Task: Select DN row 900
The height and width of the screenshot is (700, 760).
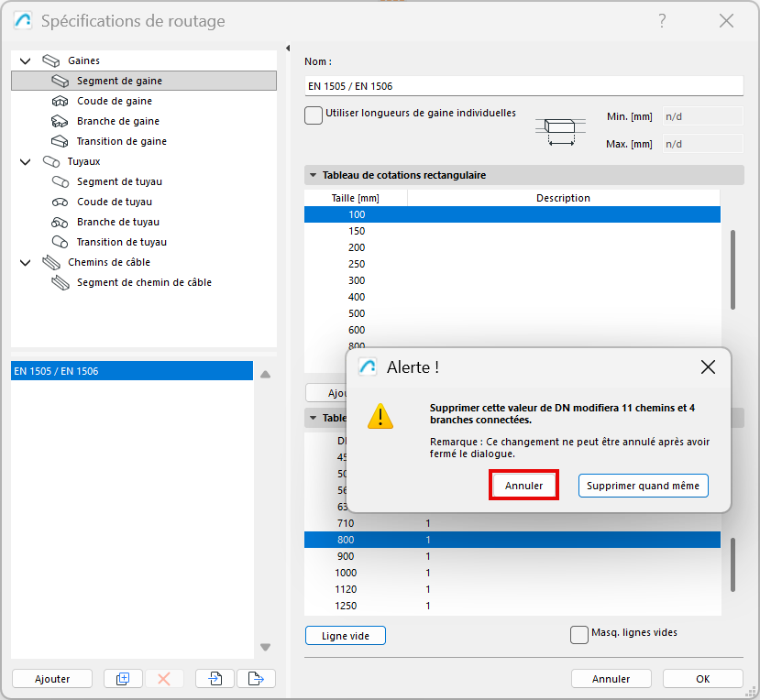Action: (512, 556)
